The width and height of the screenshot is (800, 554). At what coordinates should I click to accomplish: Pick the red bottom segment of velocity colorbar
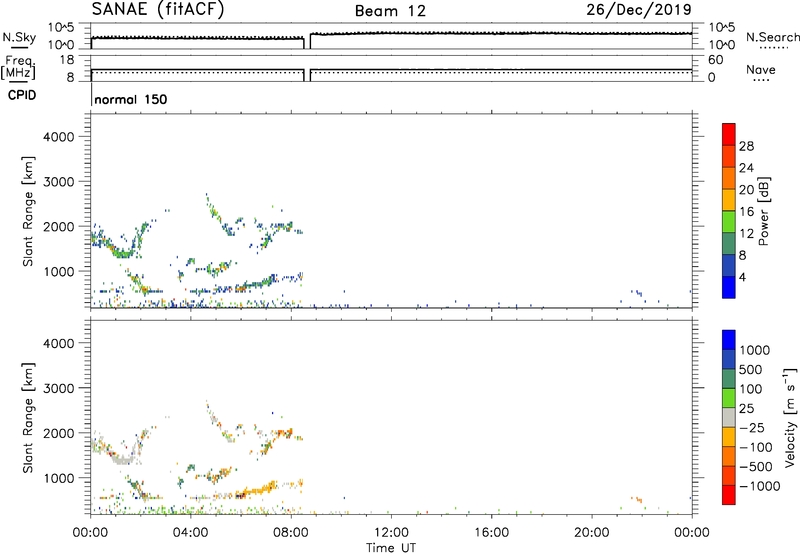point(729,495)
